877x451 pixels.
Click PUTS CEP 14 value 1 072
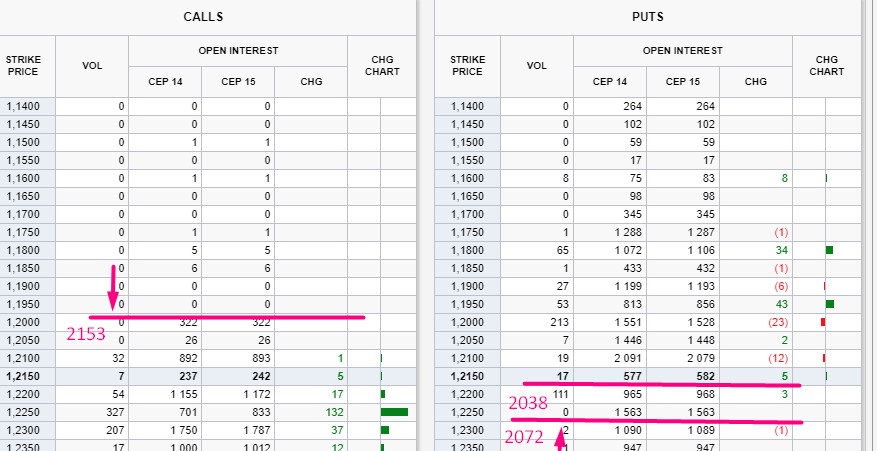click(x=629, y=250)
